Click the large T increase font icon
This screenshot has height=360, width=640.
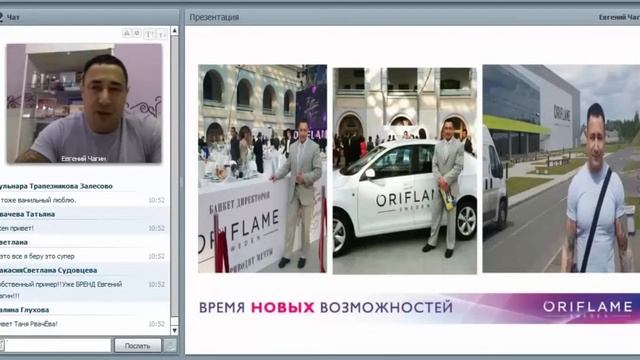(149, 34)
